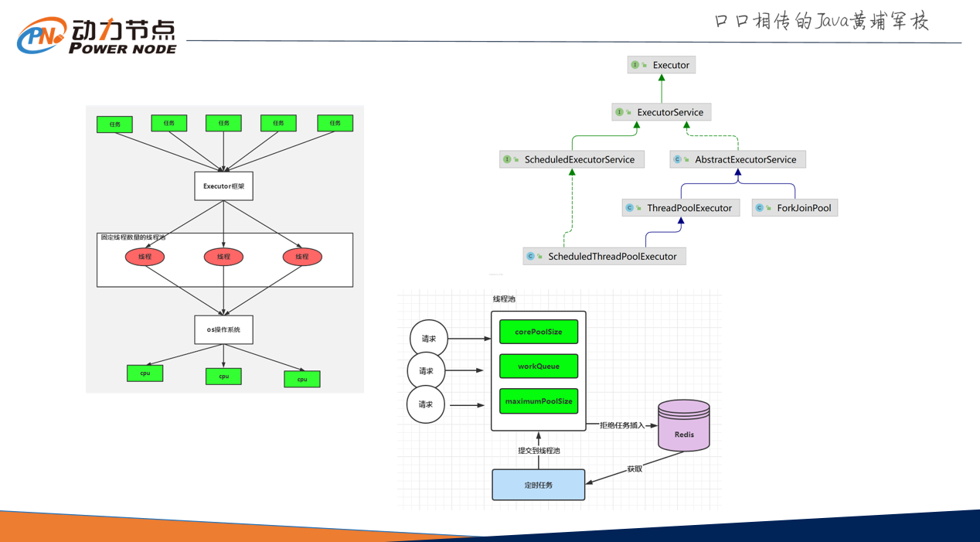Select the green workQueue box
980x542 pixels.
(x=539, y=366)
